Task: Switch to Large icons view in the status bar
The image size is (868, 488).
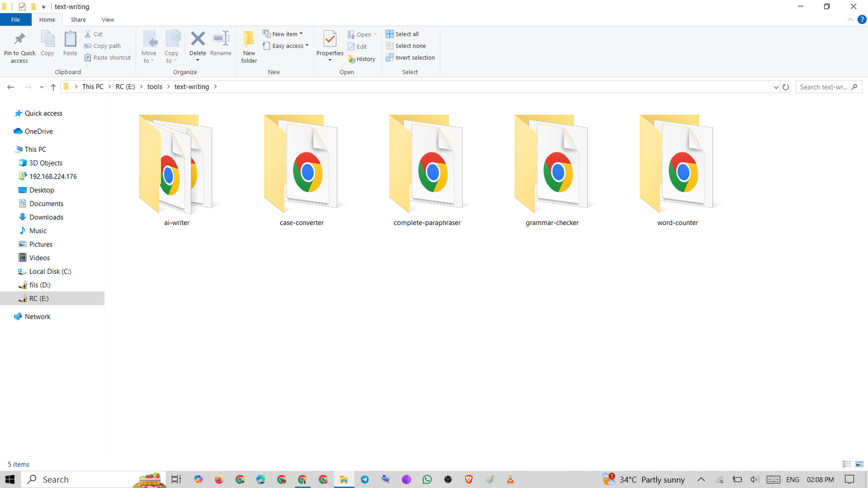Action: [859, 464]
